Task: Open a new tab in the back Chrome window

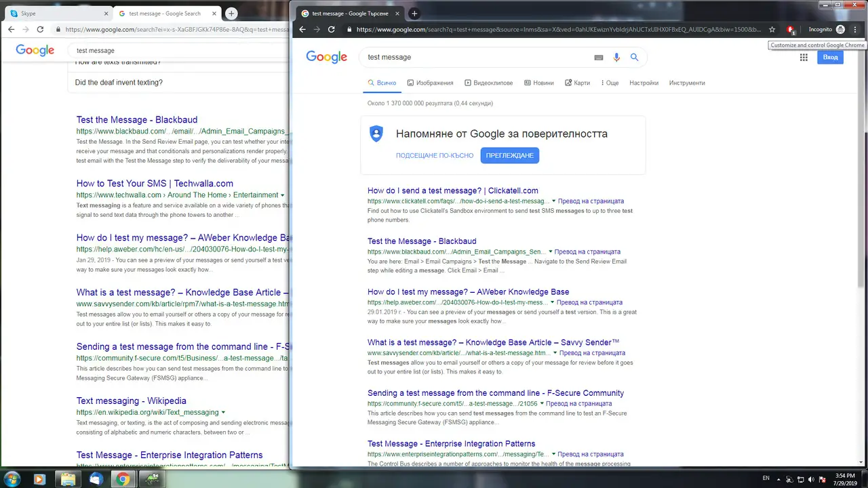Action: pyautogui.click(x=231, y=14)
